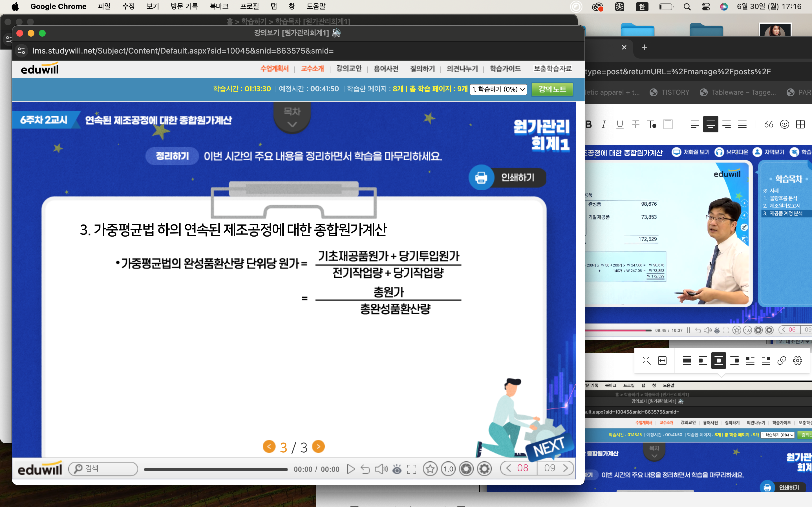
Task: Enter fullscreen mode in lecture player
Action: tap(411, 469)
